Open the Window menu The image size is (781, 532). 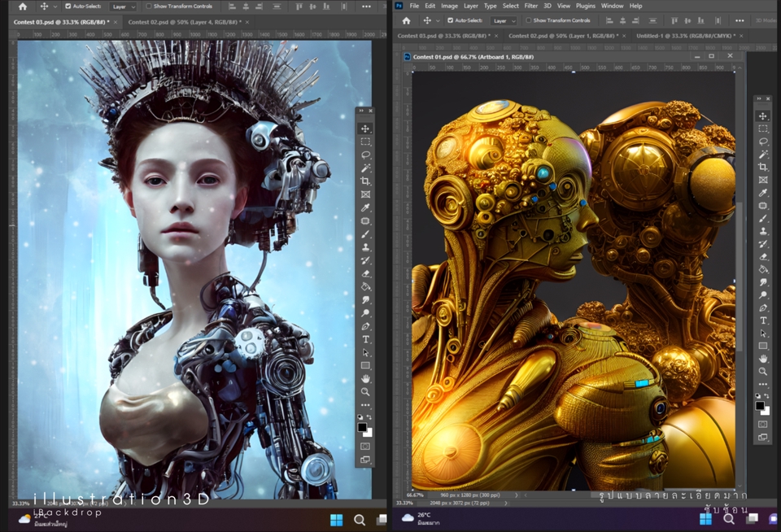pos(612,6)
